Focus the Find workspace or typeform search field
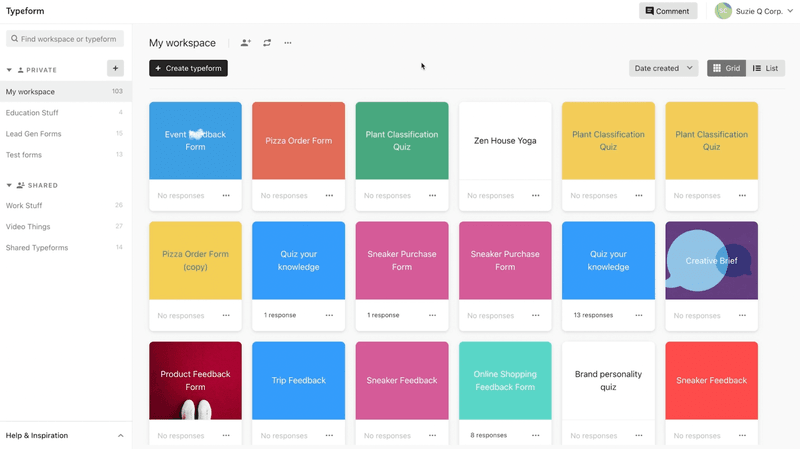The image size is (800, 449). [65, 39]
